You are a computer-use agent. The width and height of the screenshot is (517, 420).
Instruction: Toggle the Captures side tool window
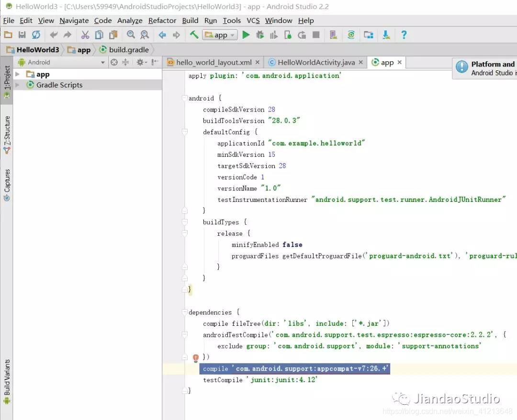7,185
